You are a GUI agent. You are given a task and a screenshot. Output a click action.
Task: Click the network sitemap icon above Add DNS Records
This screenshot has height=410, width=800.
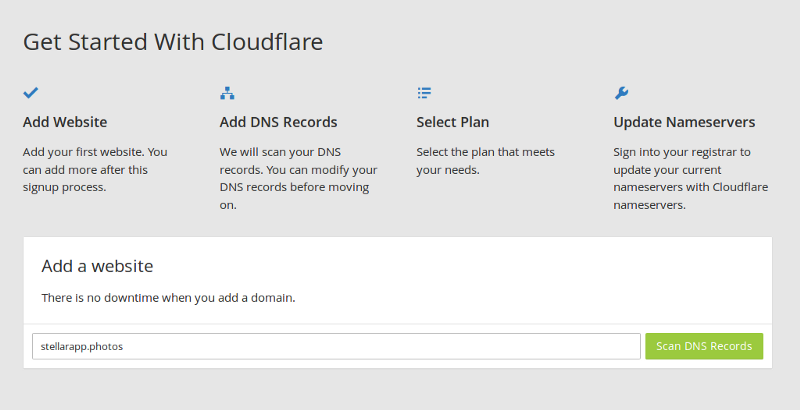coord(227,93)
